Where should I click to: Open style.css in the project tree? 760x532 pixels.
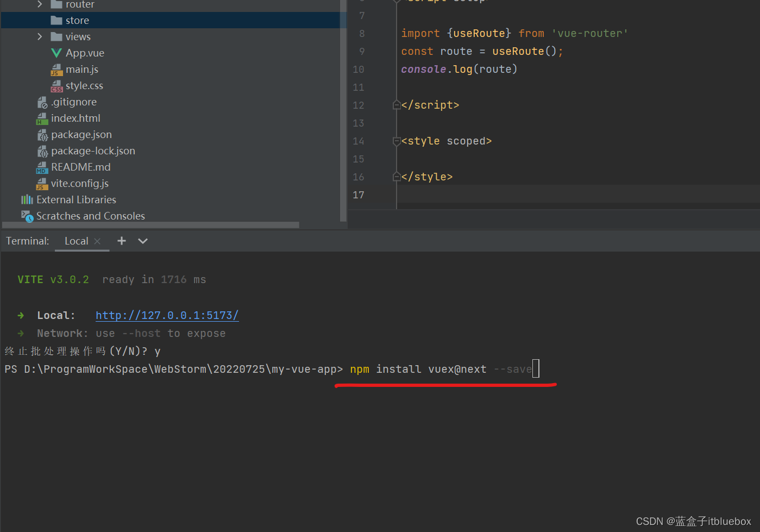pos(84,85)
